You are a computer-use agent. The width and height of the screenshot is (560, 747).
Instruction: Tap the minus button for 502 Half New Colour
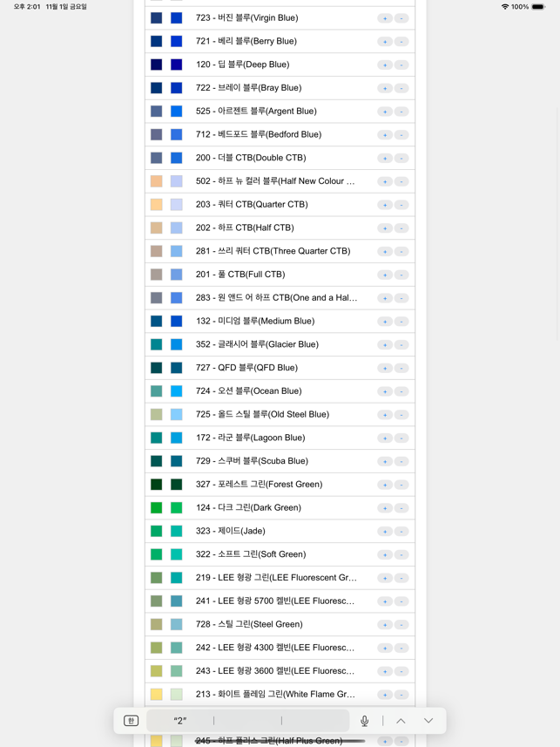401,181
